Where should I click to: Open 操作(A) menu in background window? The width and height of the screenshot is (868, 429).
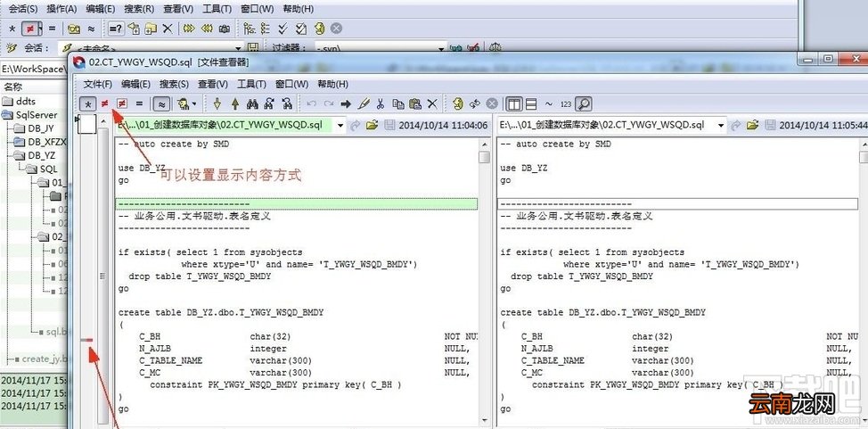[x=62, y=9]
